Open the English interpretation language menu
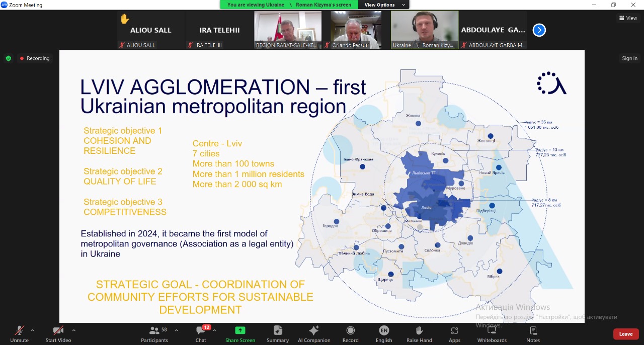The width and height of the screenshot is (644, 345). (x=384, y=334)
